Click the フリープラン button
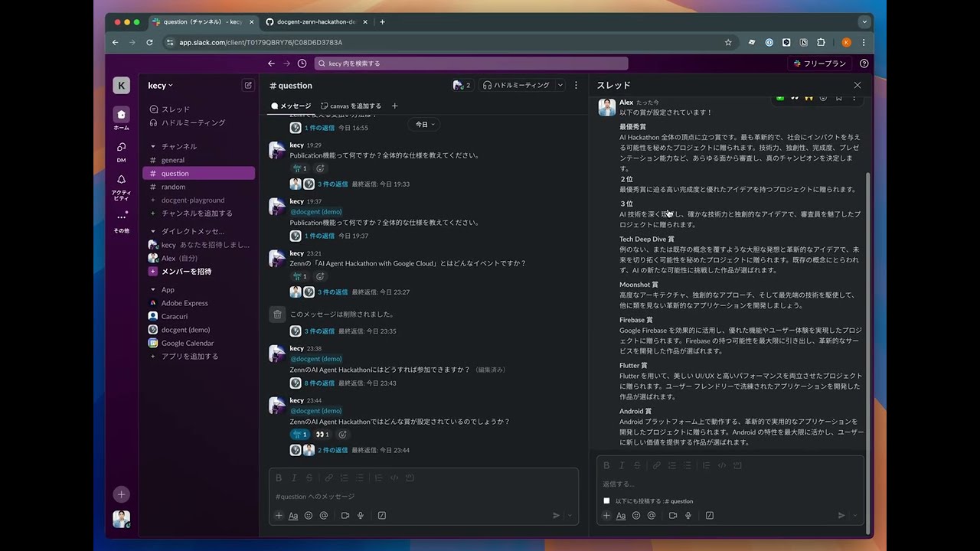Image resolution: width=980 pixels, height=551 pixels. 820,64
